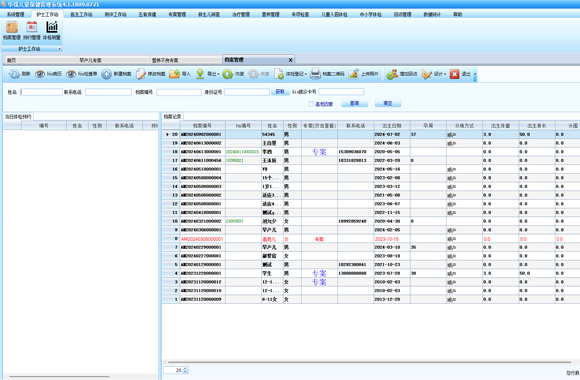Sort by 档案编号 column header
This screenshot has width=580, height=380.
[x=202, y=126]
